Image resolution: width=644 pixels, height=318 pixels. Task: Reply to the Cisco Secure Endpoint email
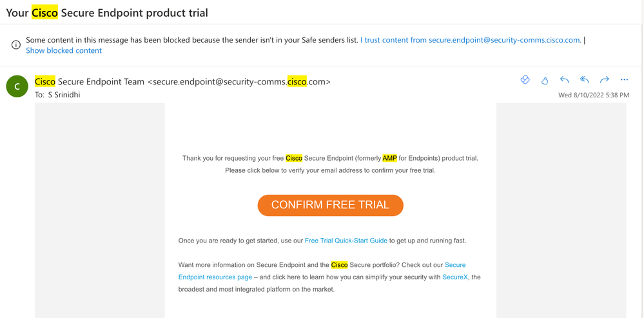coord(564,80)
